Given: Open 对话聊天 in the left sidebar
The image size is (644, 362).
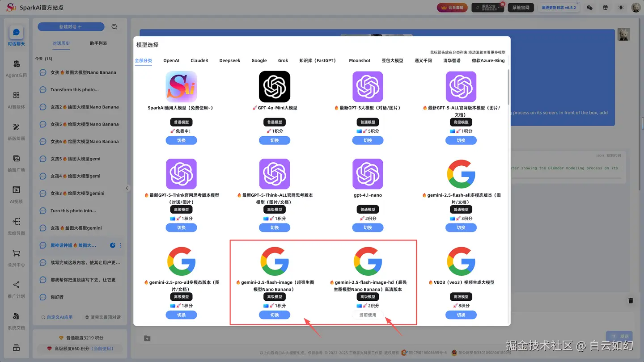Looking at the screenshot, I should (16, 36).
